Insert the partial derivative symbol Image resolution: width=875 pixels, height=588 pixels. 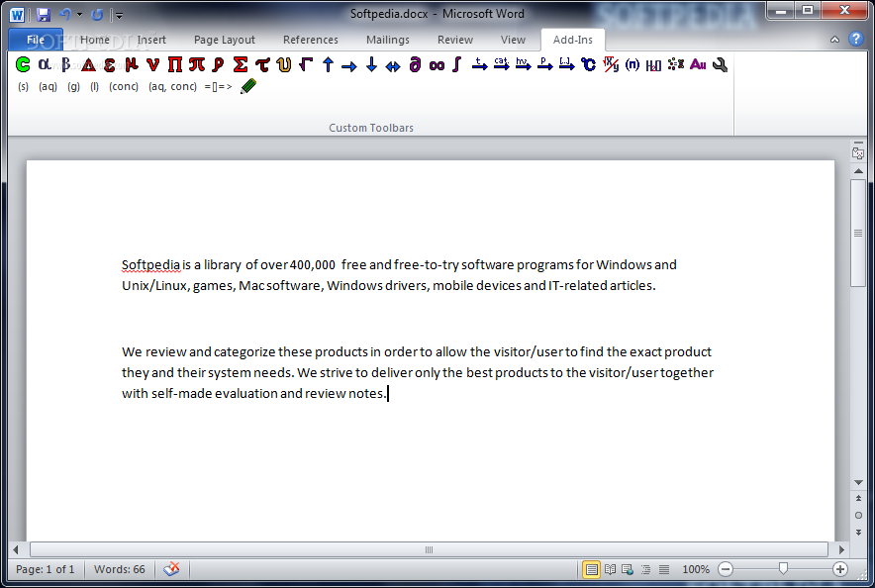pos(415,64)
